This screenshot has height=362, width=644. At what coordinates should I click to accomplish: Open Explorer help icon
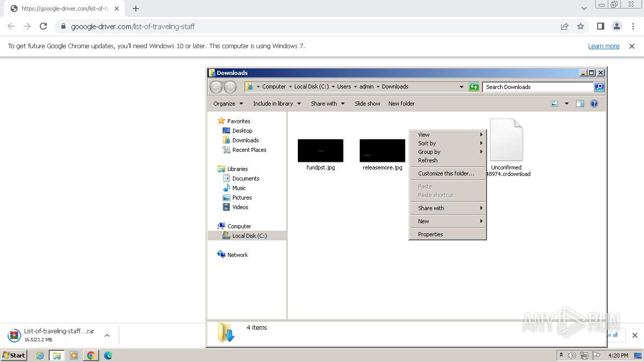[594, 104]
